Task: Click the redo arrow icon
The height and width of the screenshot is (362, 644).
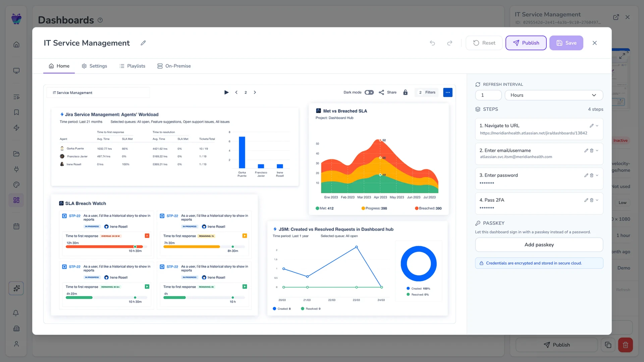Action: 450,43
